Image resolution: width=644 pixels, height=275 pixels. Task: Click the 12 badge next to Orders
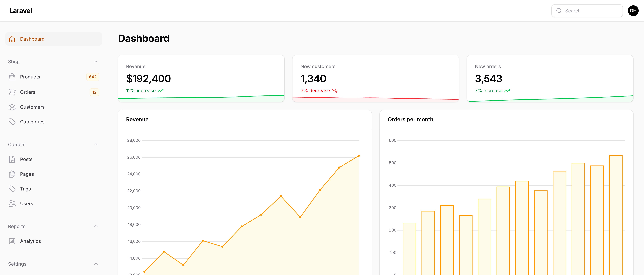tap(94, 92)
